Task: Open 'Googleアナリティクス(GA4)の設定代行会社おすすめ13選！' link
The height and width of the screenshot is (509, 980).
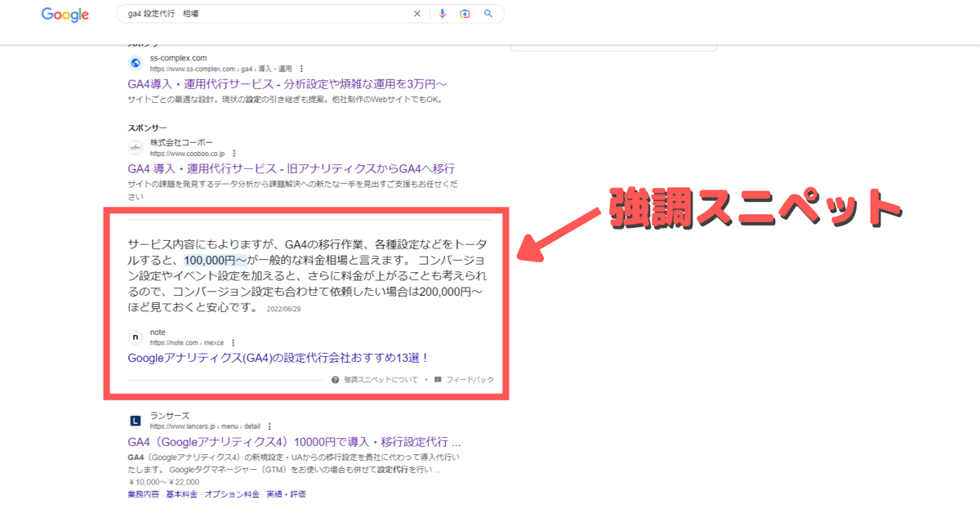Action: click(278, 358)
